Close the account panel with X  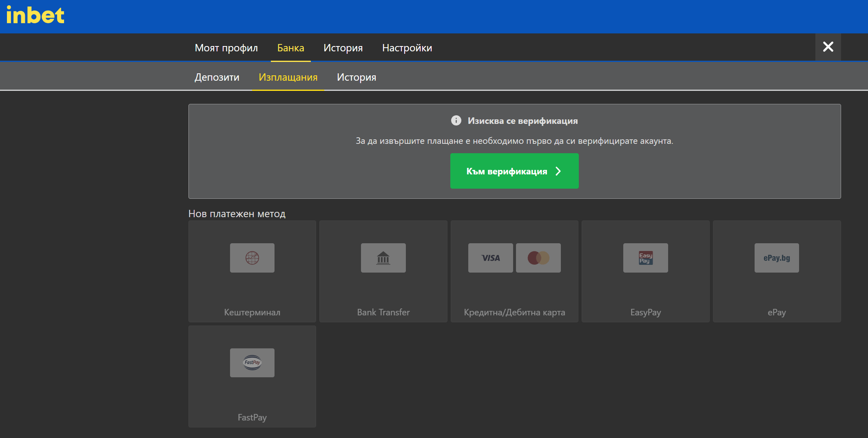(828, 47)
